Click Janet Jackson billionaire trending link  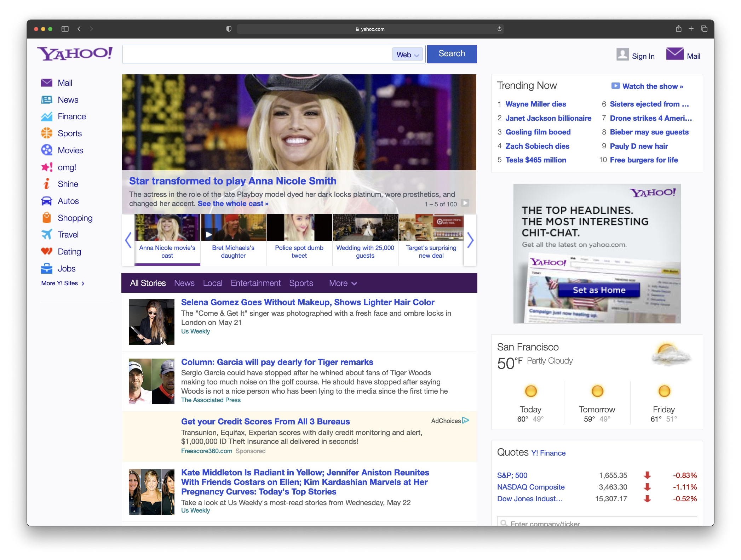click(548, 118)
